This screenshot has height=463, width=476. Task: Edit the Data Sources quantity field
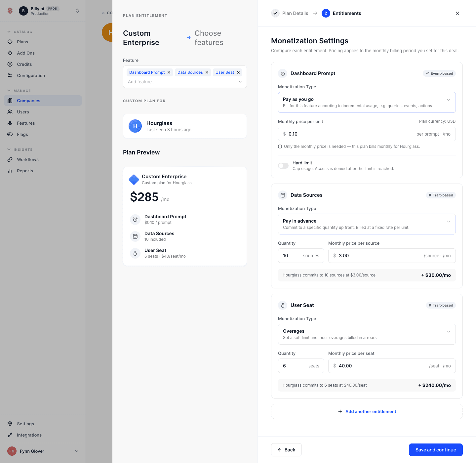(301, 256)
